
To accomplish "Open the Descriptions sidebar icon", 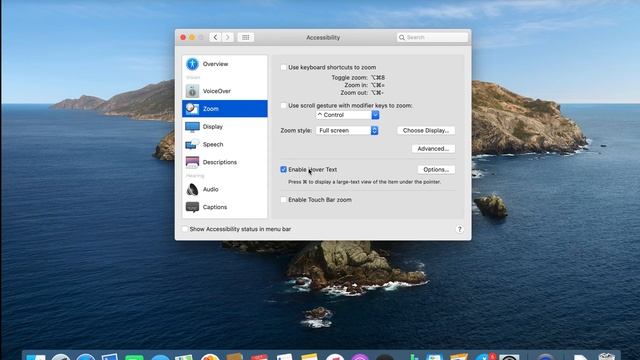I will coord(192,162).
